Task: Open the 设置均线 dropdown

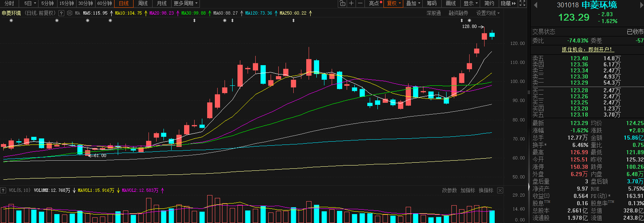Action: tap(488, 13)
